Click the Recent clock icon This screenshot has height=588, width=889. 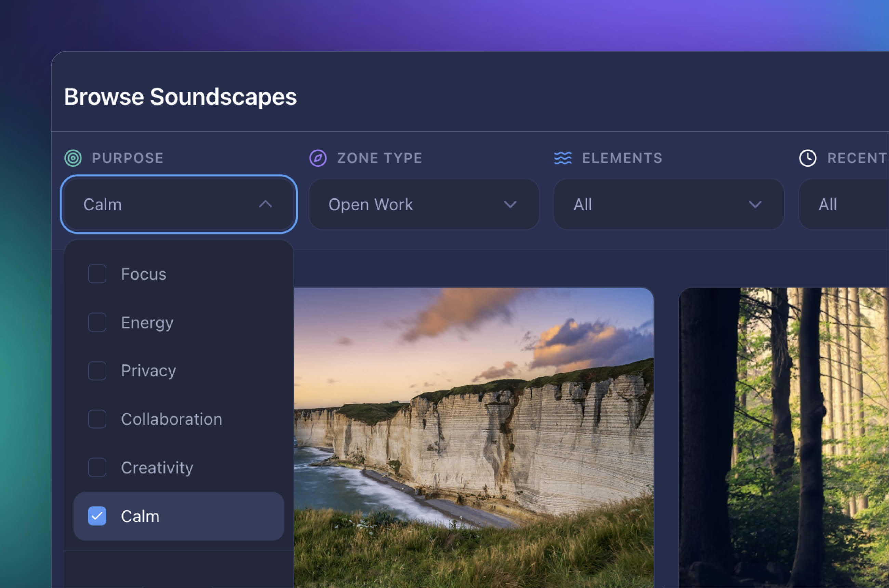(807, 158)
